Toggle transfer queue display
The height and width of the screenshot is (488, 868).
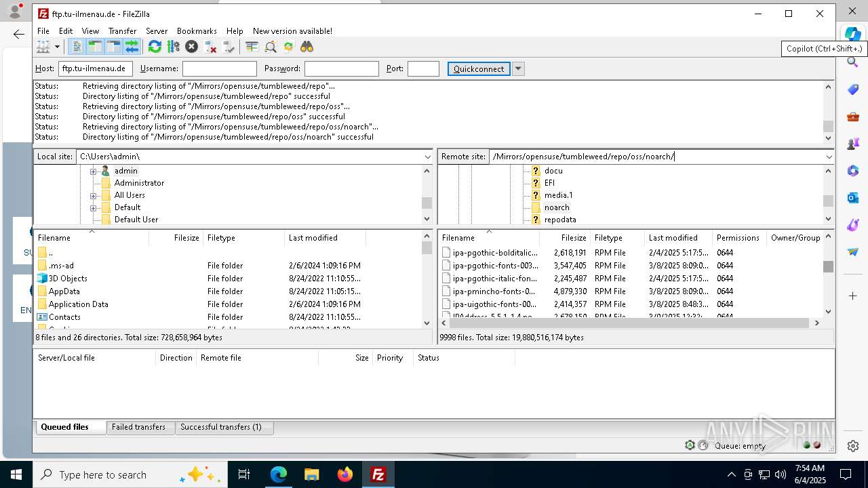click(x=132, y=47)
